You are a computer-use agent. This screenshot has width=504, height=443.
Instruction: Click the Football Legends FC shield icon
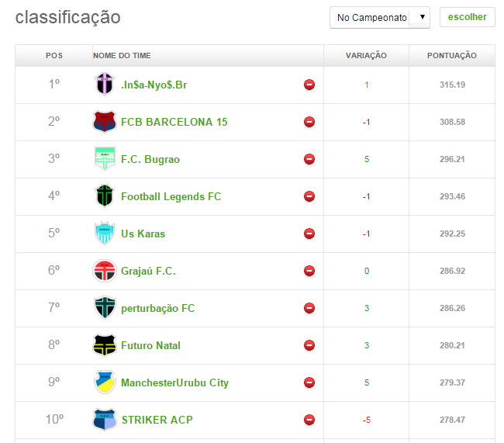pyautogui.click(x=104, y=196)
